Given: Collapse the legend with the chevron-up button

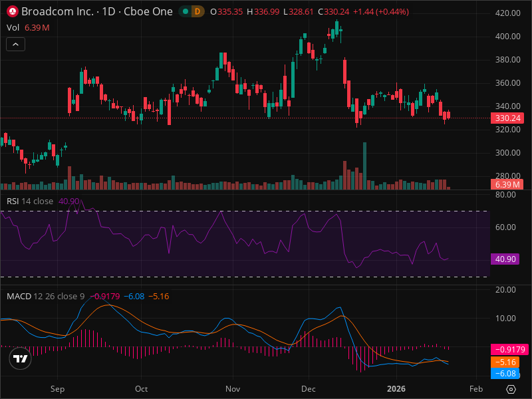Looking at the screenshot, I should click(15, 45).
